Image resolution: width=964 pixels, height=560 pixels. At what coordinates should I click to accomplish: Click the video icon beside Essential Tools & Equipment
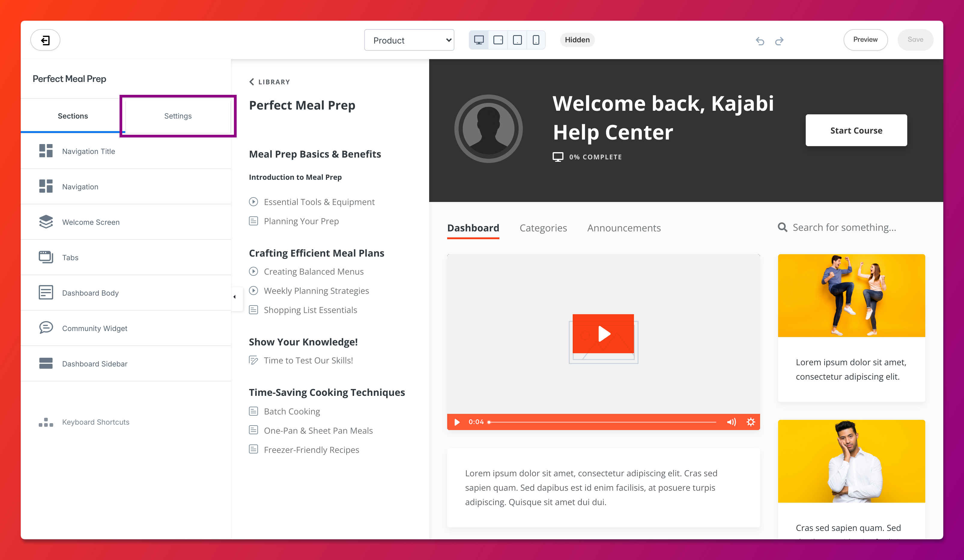(253, 201)
